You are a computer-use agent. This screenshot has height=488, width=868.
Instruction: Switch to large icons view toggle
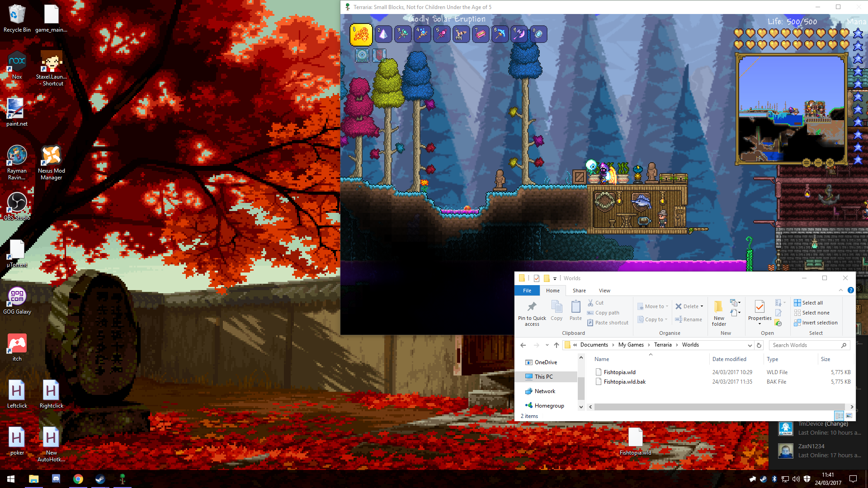coord(849,416)
